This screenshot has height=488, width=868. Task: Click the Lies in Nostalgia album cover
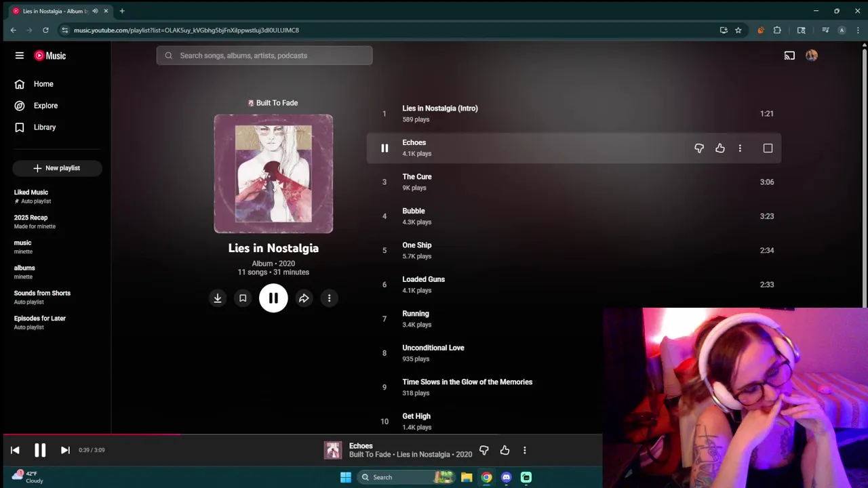point(273,174)
